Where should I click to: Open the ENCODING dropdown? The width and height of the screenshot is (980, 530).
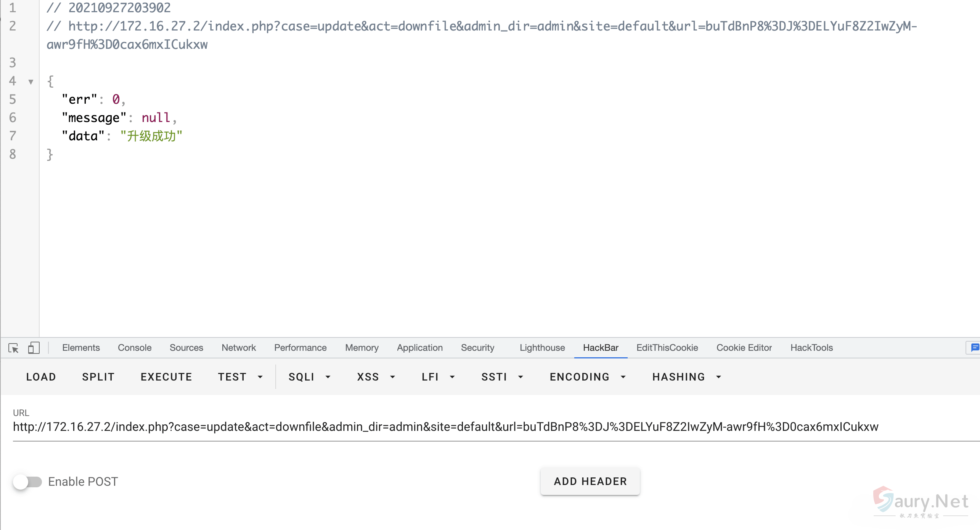tap(588, 377)
